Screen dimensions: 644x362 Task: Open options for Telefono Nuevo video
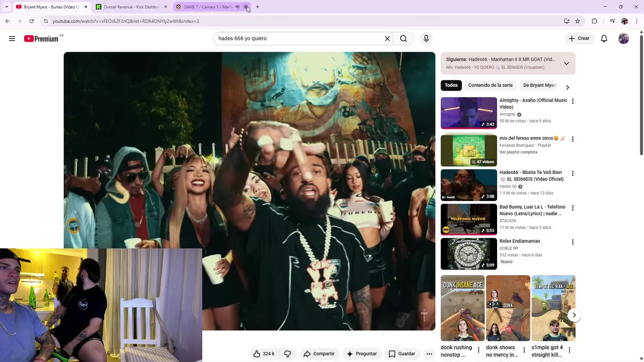tap(573, 208)
